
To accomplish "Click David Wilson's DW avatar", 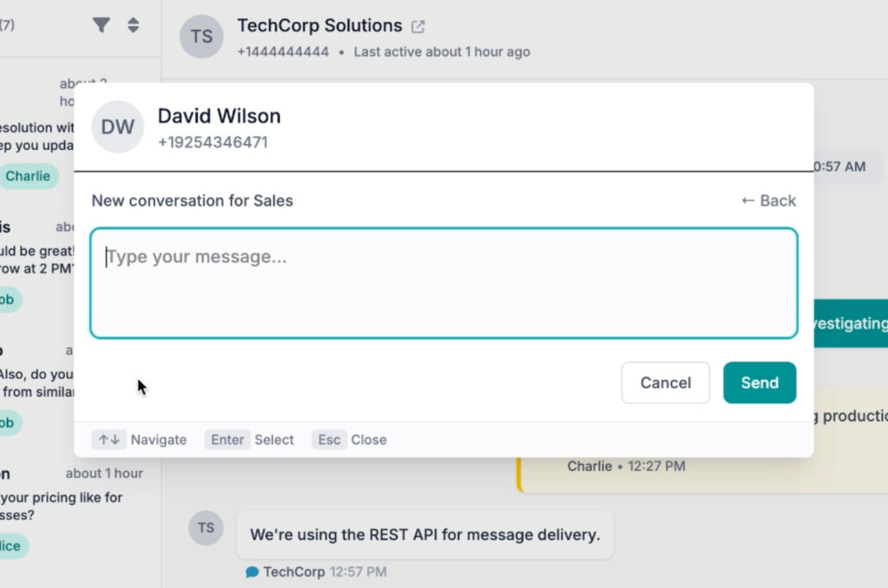I will [x=117, y=127].
